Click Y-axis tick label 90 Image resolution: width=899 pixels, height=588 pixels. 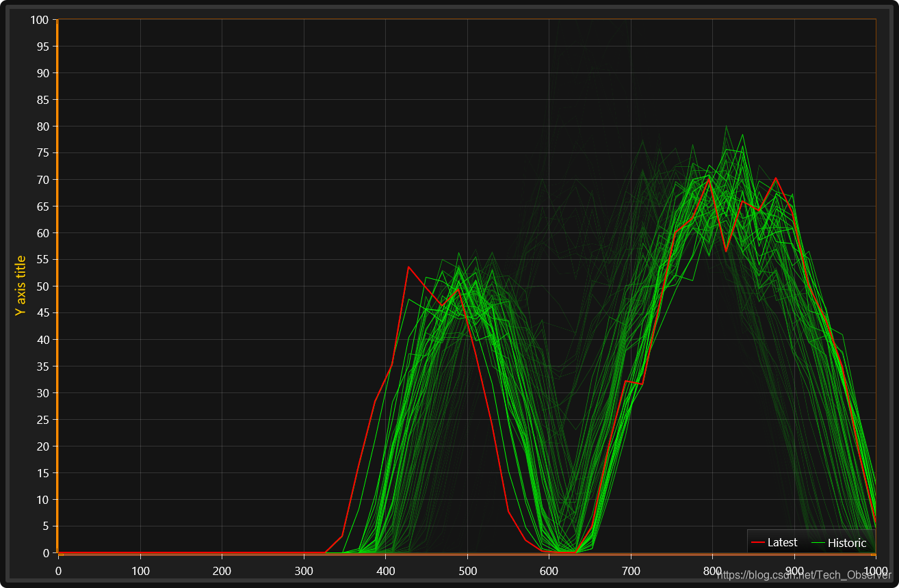[x=42, y=72]
